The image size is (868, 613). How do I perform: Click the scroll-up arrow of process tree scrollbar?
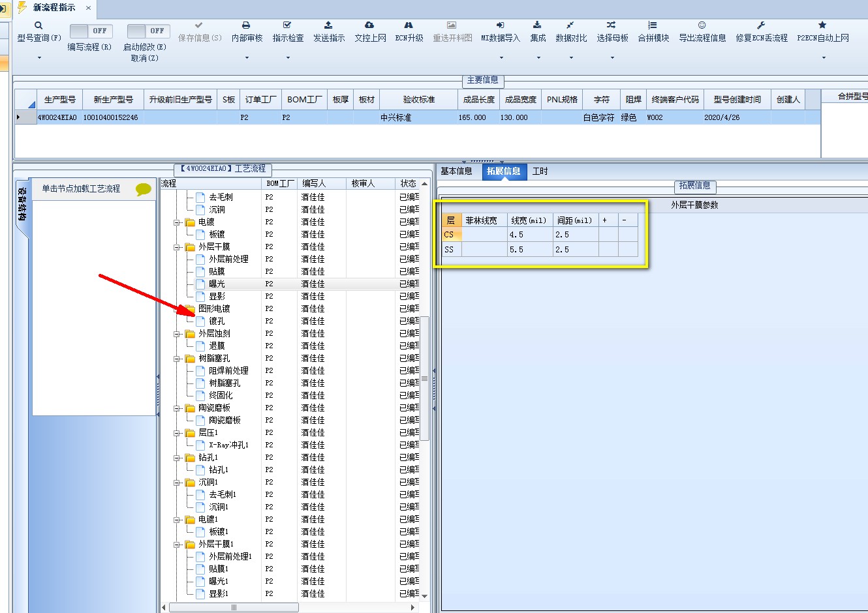tap(425, 185)
